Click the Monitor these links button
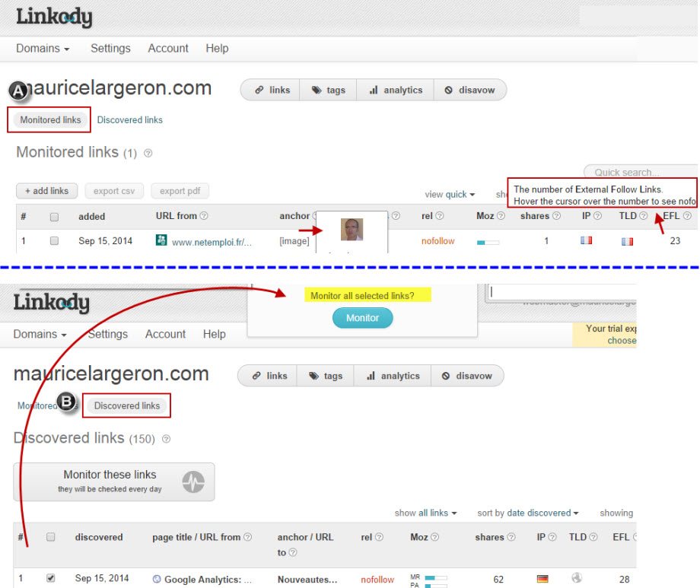 pos(114,482)
